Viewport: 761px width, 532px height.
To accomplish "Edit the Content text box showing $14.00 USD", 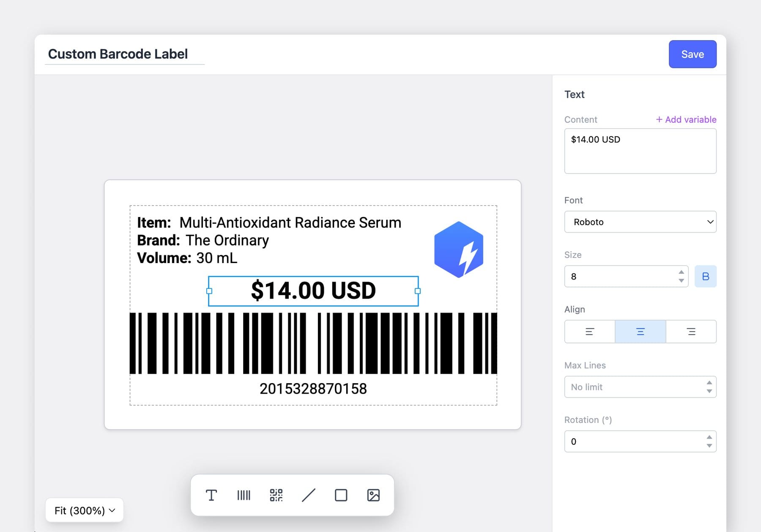I will [640, 151].
